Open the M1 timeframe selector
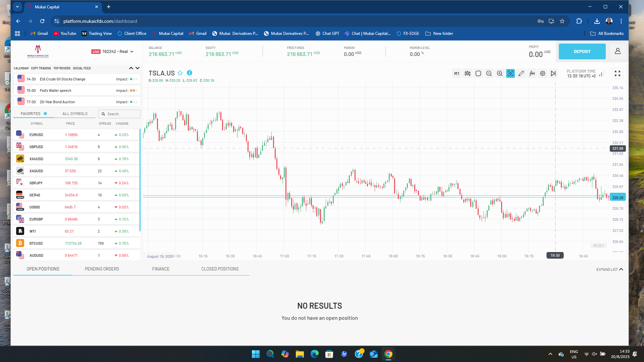 (x=457, y=73)
